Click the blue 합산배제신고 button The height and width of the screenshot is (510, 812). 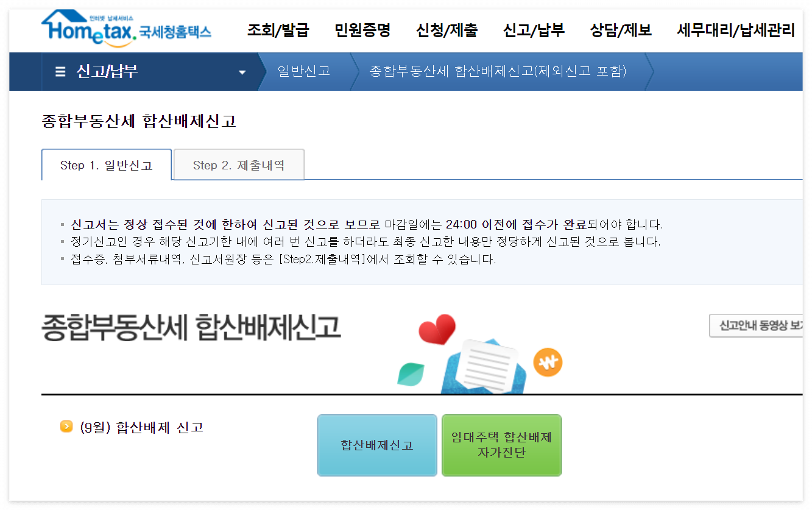coord(377,445)
